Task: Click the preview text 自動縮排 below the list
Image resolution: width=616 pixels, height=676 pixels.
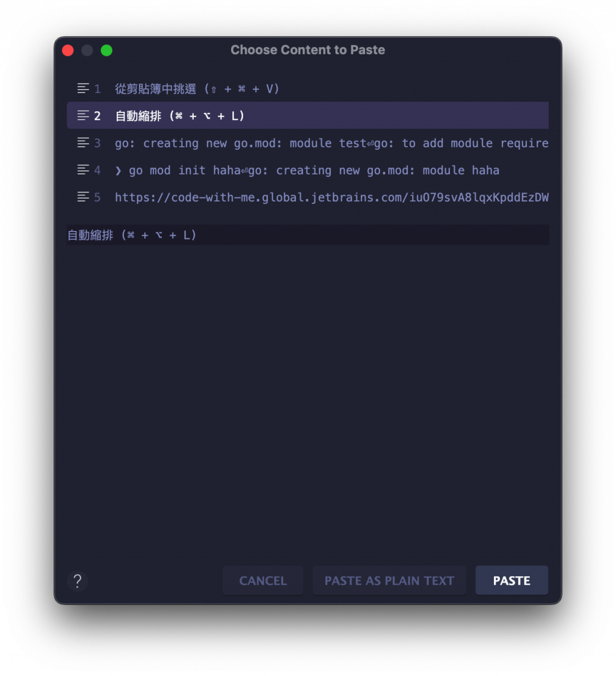Action: 132,235
